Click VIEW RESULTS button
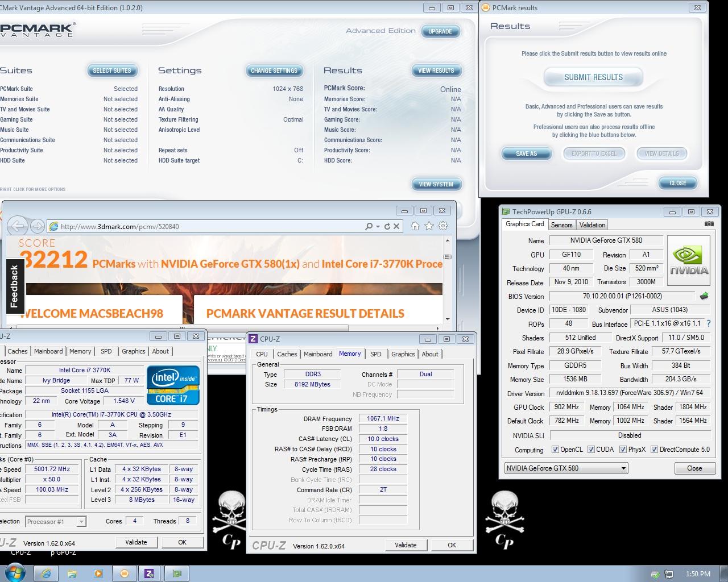Image resolution: width=728 pixels, height=582 pixels. click(436, 70)
